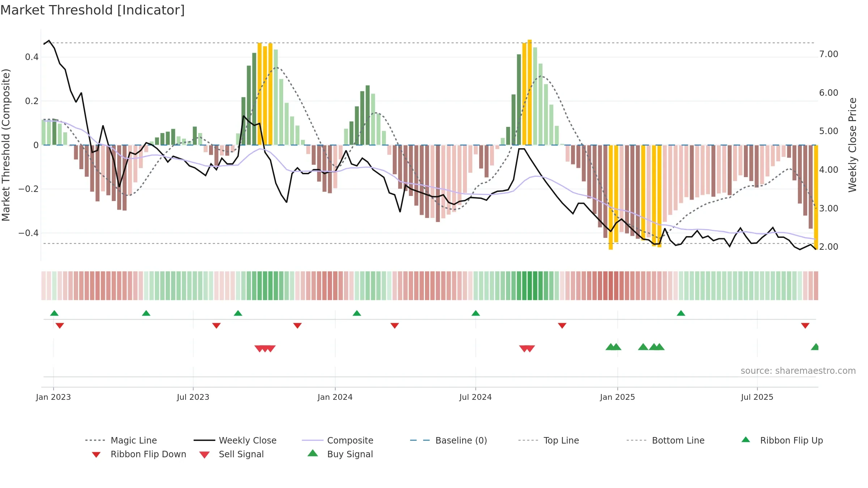Toggle the Sell Signal legend entry
The image size is (868, 488).
tap(231, 454)
